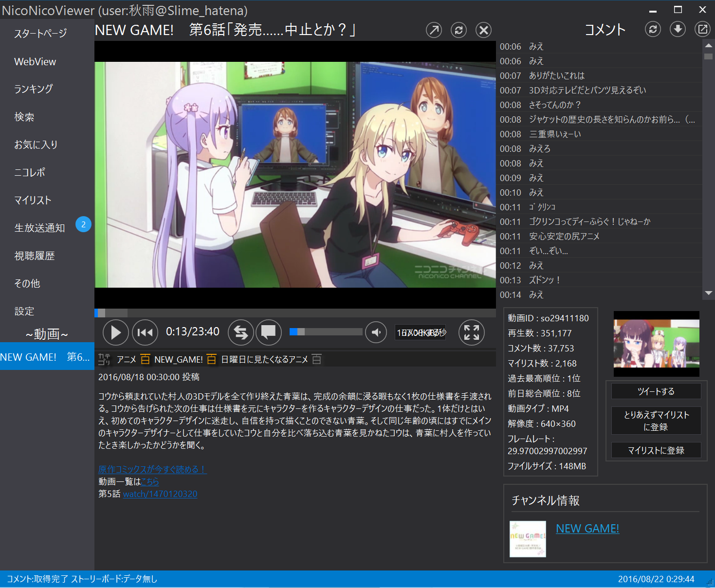
Task: Open watch/1470120320 episode 5 link
Action: click(x=160, y=494)
